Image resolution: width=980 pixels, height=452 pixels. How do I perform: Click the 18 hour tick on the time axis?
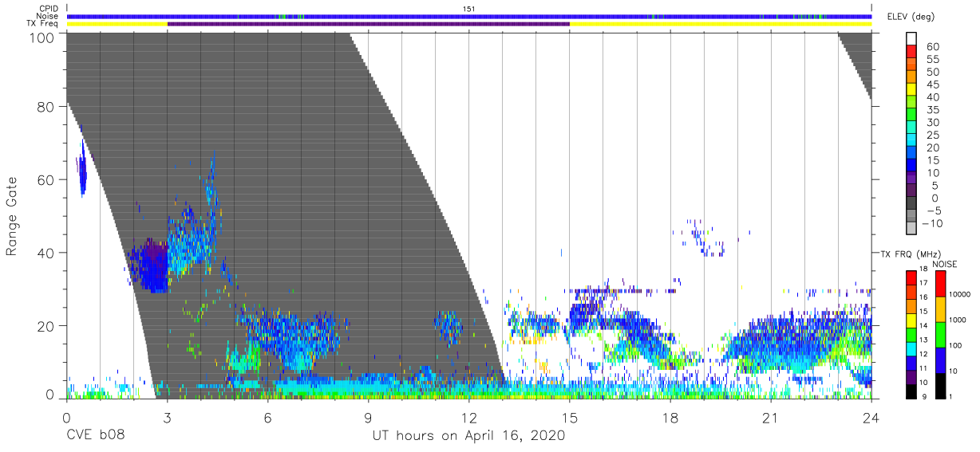pyautogui.click(x=670, y=418)
